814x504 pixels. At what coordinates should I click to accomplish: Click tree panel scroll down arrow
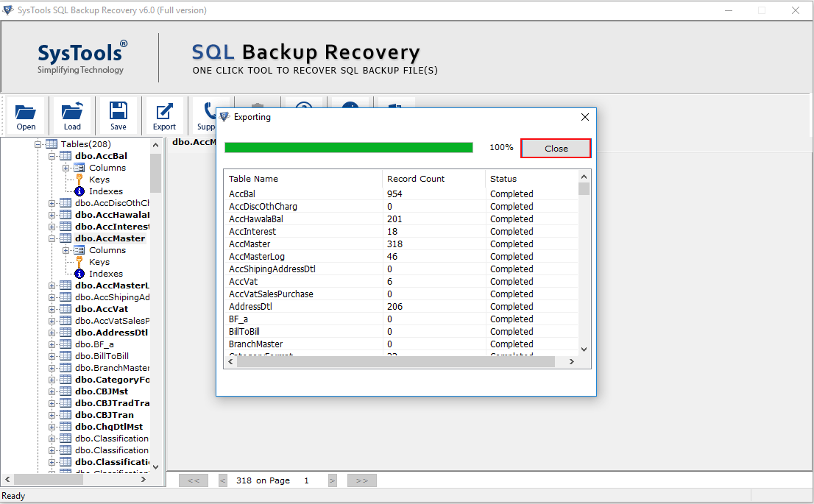[156, 467]
